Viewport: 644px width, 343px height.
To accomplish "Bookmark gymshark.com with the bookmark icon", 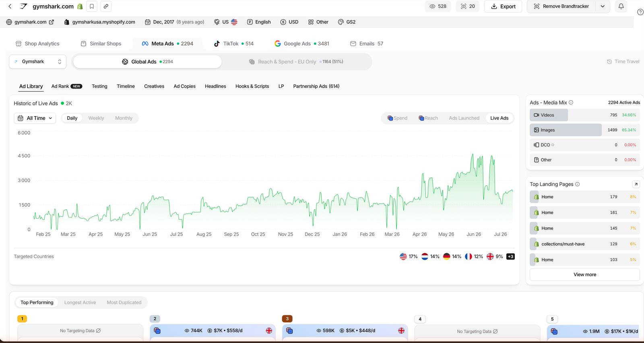I will coord(92,6).
